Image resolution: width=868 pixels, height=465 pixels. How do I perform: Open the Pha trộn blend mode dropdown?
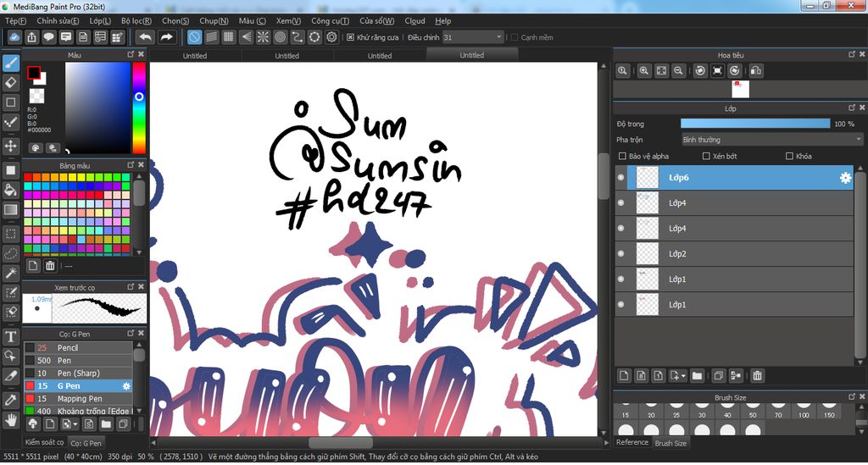(771, 140)
